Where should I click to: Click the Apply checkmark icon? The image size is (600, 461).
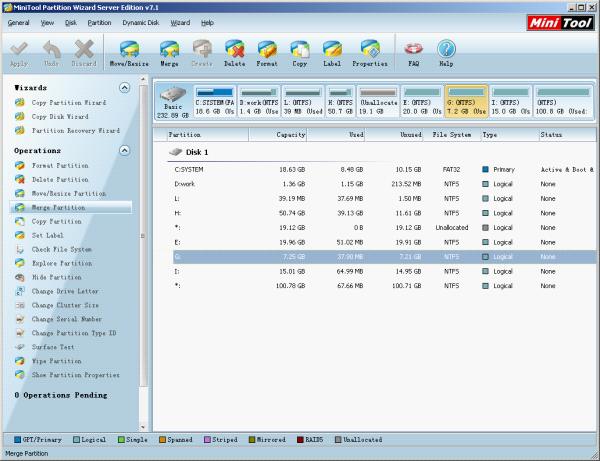click(x=19, y=49)
